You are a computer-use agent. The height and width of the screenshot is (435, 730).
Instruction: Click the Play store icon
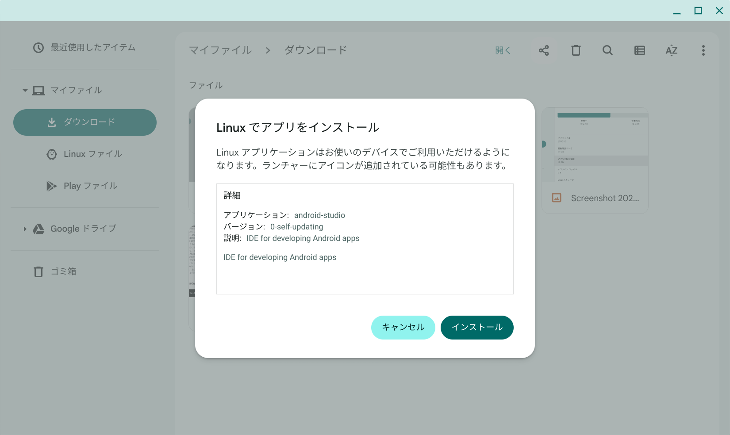51,186
